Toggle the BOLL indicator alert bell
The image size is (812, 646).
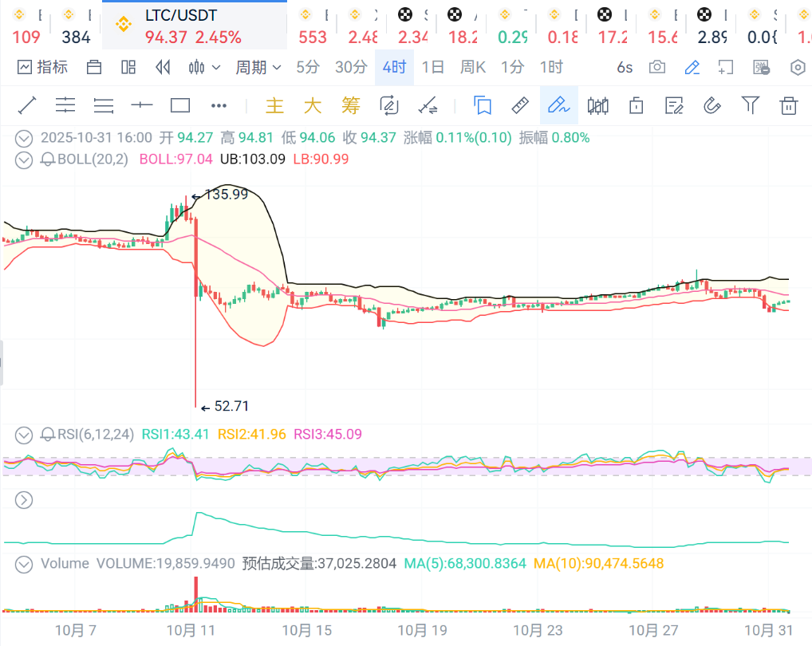click(47, 160)
